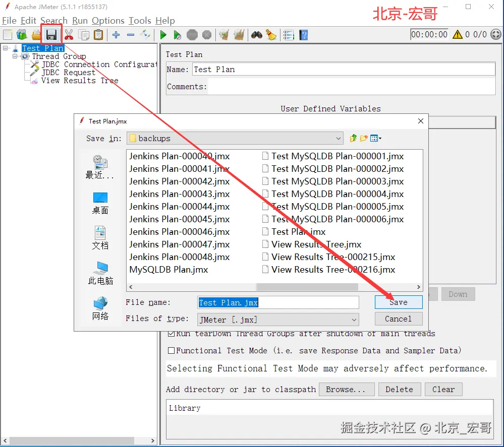The image size is (504, 447).
Task: Click the Create New Folder icon
Action: [x=364, y=138]
